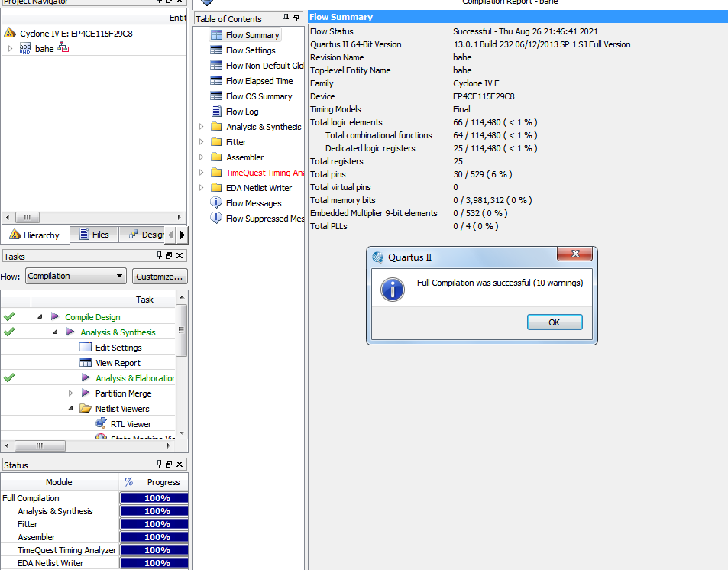Switch to the Design Units tab
728x570 pixels.
coord(142,235)
